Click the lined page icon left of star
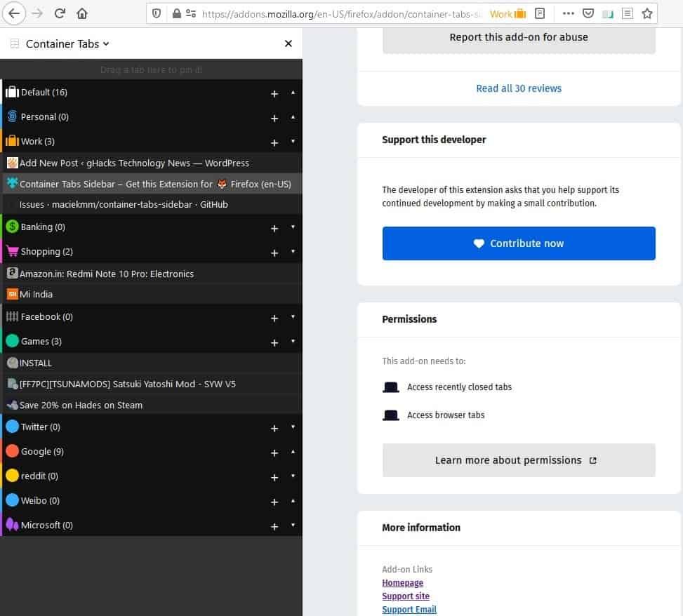 [x=628, y=13]
